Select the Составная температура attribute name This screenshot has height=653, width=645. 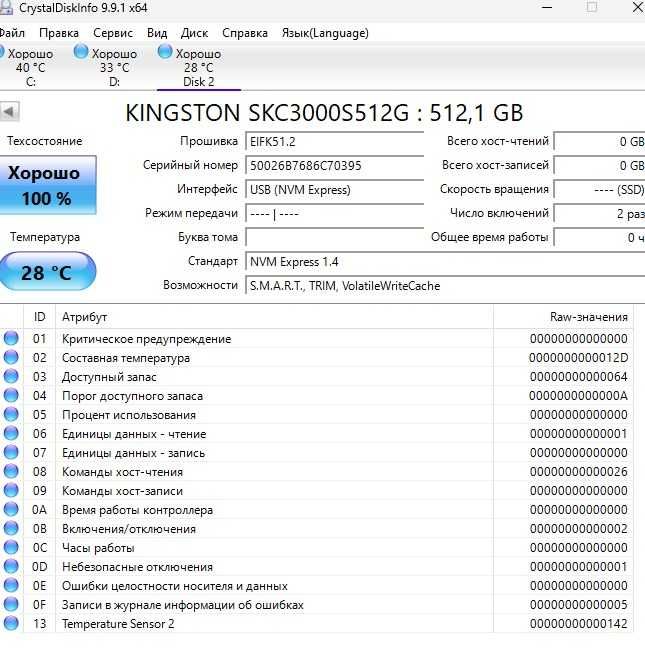pyautogui.click(x=126, y=358)
